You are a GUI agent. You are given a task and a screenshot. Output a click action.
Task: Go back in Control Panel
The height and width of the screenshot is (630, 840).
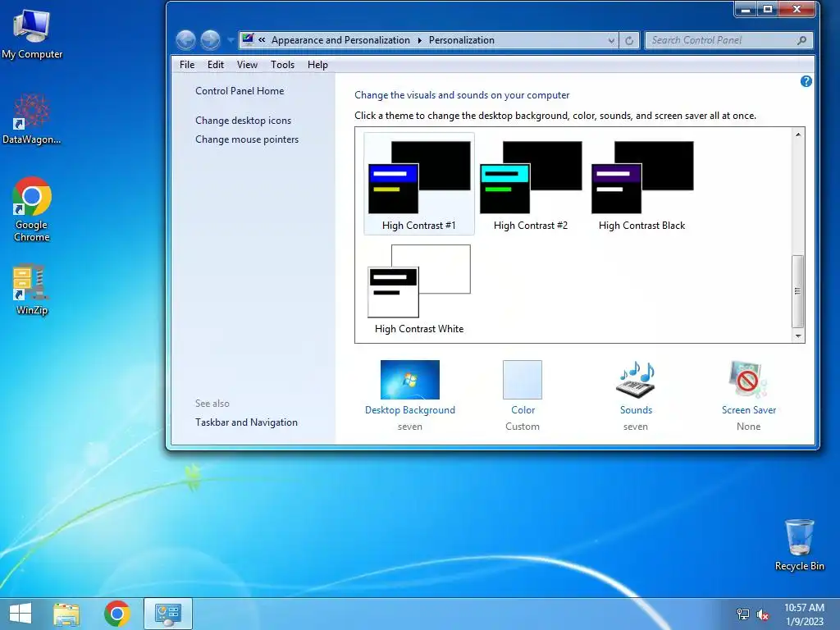[186, 39]
